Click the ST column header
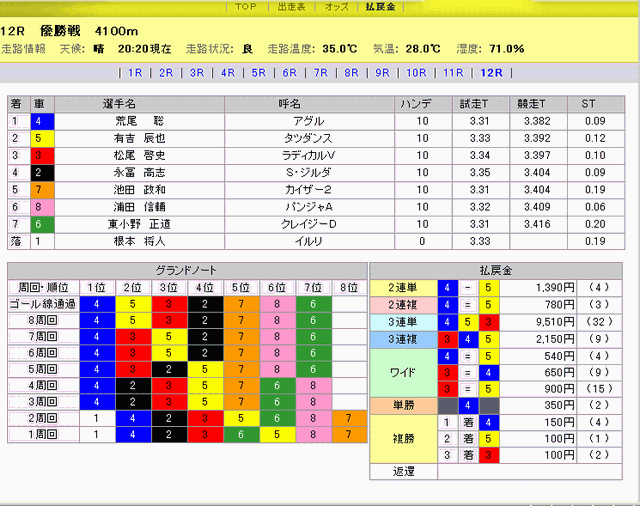 coord(596,104)
